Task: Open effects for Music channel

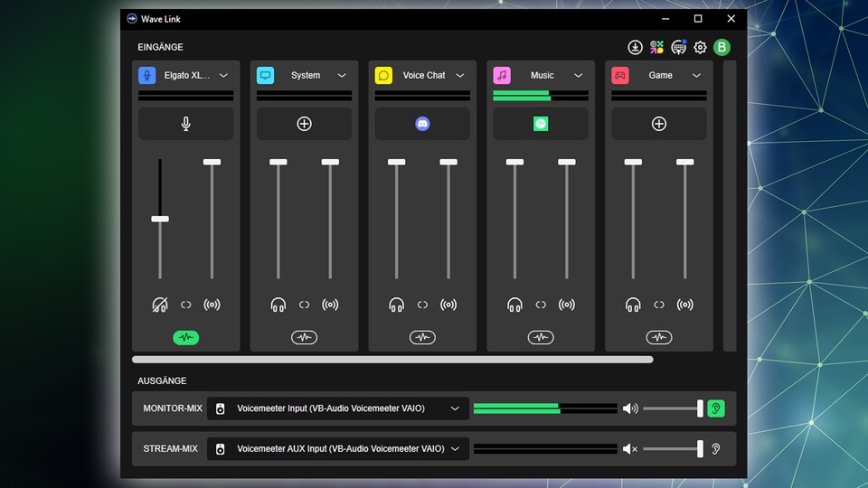Action: pos(541,337)
